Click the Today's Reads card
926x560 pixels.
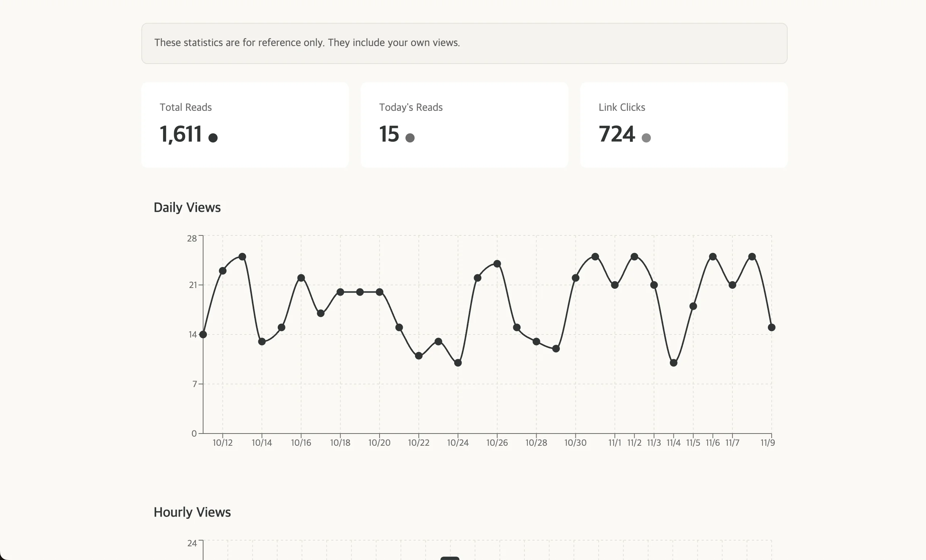464,125
